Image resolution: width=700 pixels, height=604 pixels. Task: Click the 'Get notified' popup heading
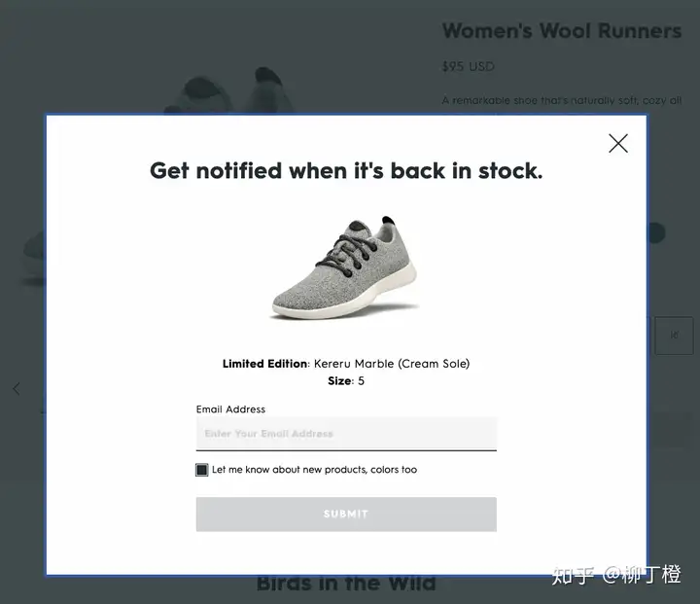pyautogui.click(x=346, y=170)
